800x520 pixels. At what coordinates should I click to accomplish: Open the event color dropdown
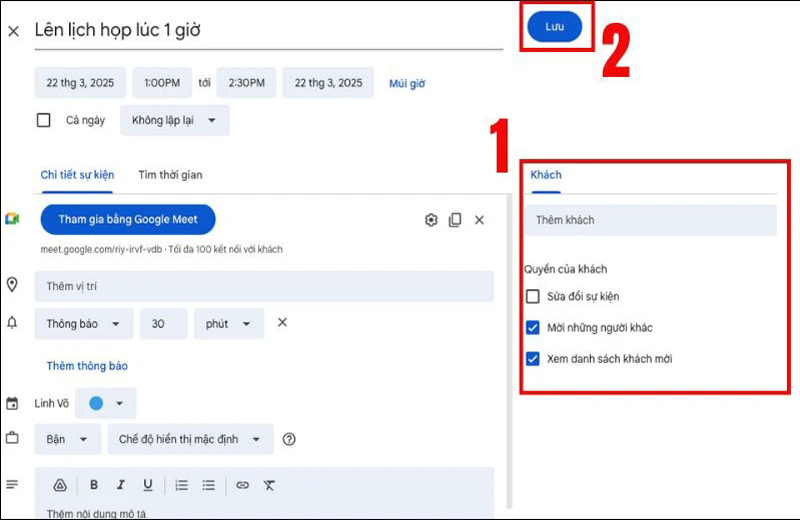(x=106, y=403)
